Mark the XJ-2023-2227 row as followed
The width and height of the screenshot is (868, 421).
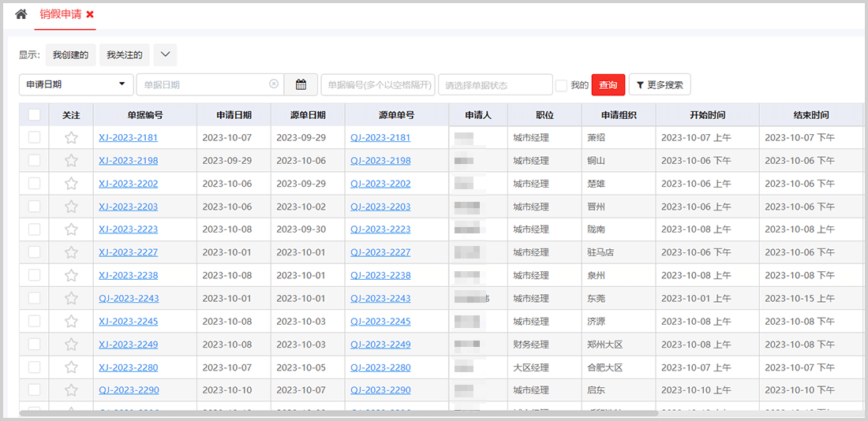(x=71, y=253)
